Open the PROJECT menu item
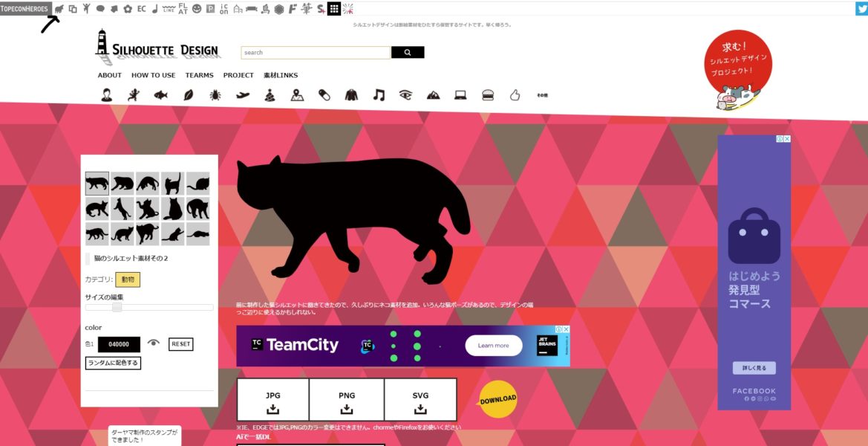 238,75
